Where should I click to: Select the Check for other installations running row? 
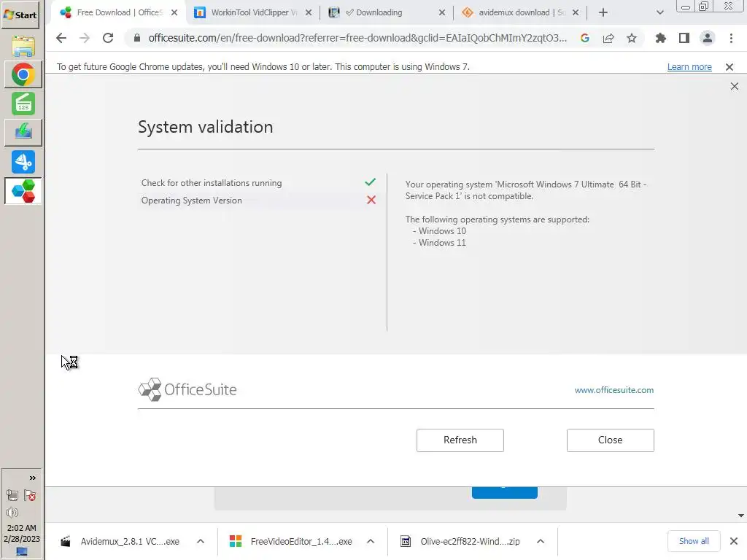click(x=259, y=183)
